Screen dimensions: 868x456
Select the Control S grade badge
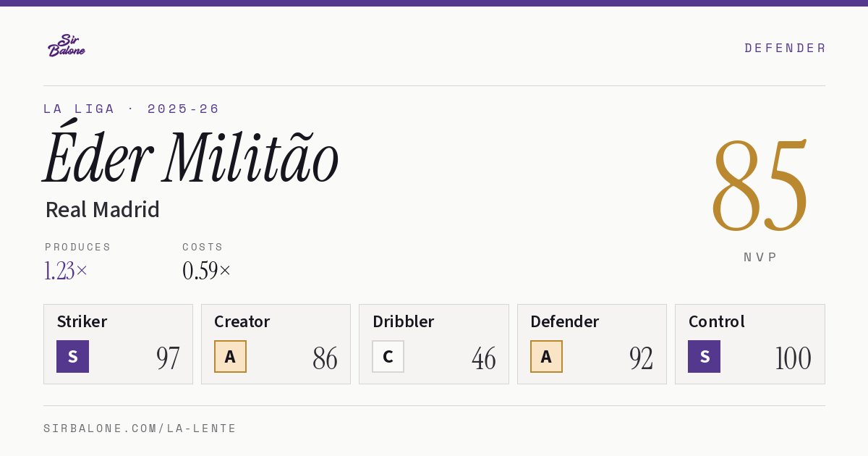704,356
